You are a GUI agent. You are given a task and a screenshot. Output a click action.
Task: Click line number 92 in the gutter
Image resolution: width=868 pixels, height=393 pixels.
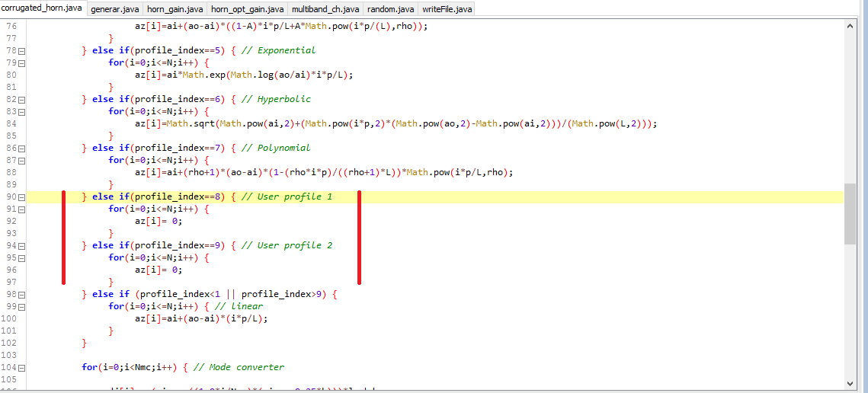click(x=11, y=221)
